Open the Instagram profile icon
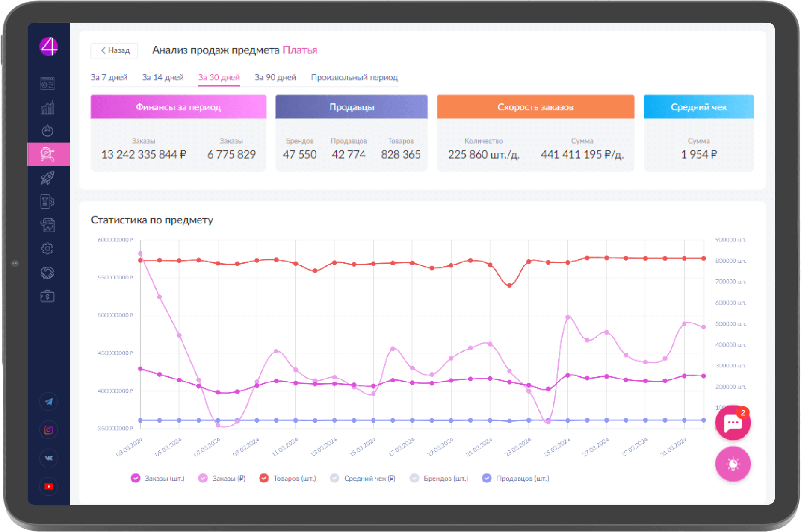Viewport: 801px width, 532px height. pyautogui.click(x=49, y=430)
